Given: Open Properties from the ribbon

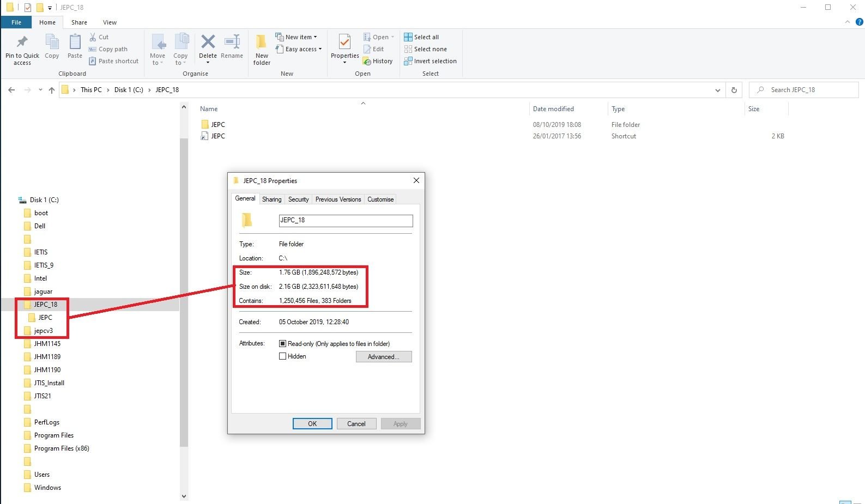Looking at the screenshot, I should point(344,42).
